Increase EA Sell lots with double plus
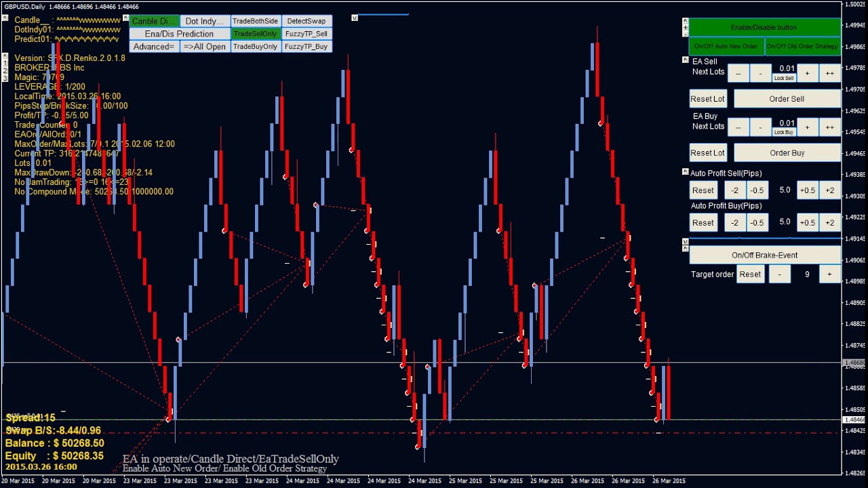Screen dimensions: 868x488 click(x=829, y=73)
